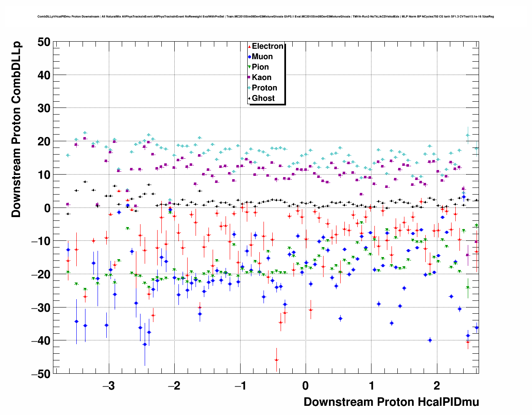Image resolution: width=532 pixels, height=415 pixels.
Task: Click the red Electron triangle marker in legend
Action: coord(249,47)
